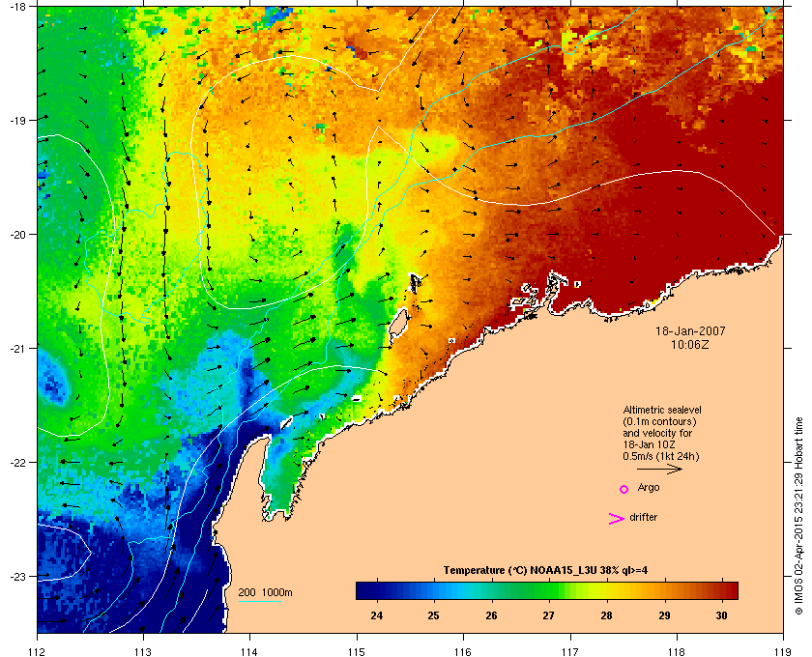Click the longitude axis label 116

click(463, 652)
